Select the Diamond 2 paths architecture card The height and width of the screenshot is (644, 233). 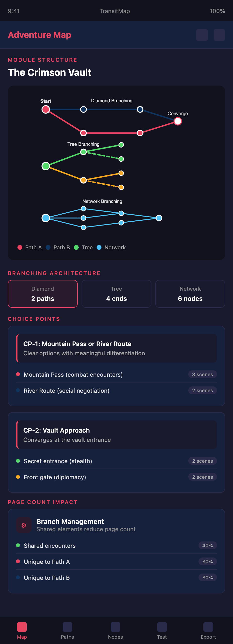[43, 294]
